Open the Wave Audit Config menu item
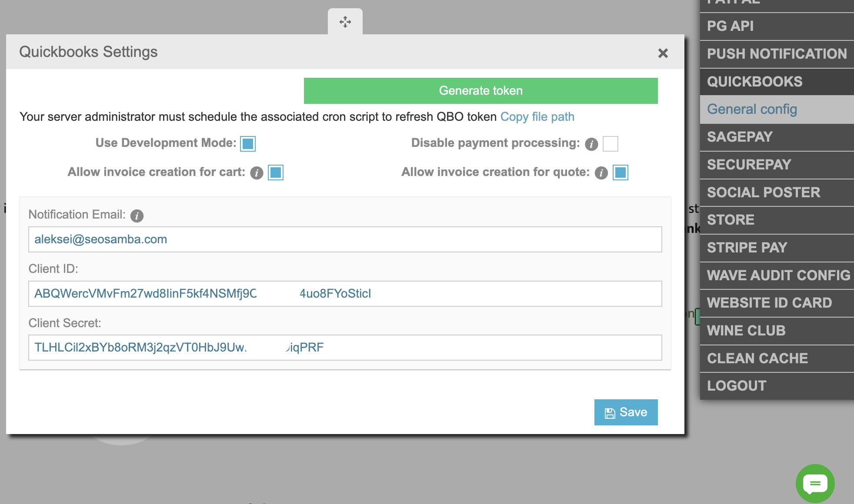 click(x=777, y=275)
